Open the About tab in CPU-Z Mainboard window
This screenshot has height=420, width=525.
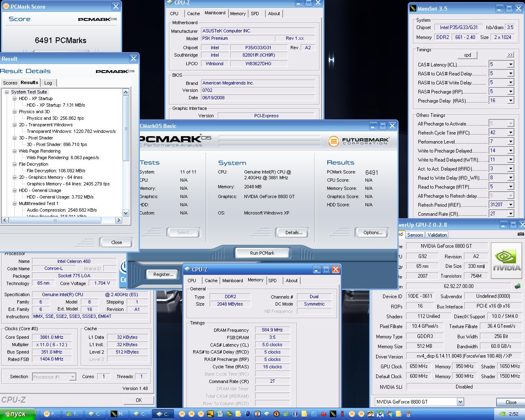tap(274, 14)
